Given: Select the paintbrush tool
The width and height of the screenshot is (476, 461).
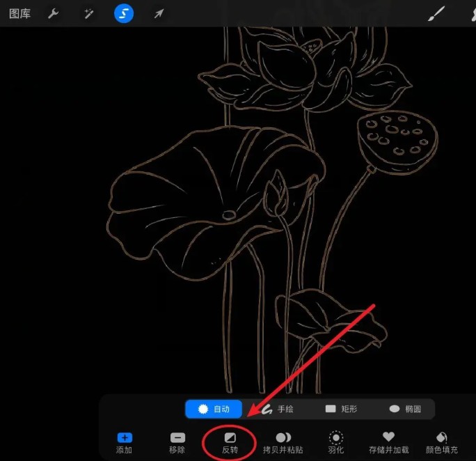Looking at the screenshot, I should coord(436,14).
